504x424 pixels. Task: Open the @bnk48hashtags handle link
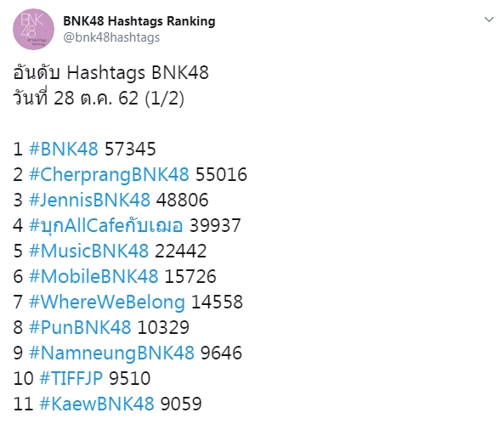[x=111, y=37]
